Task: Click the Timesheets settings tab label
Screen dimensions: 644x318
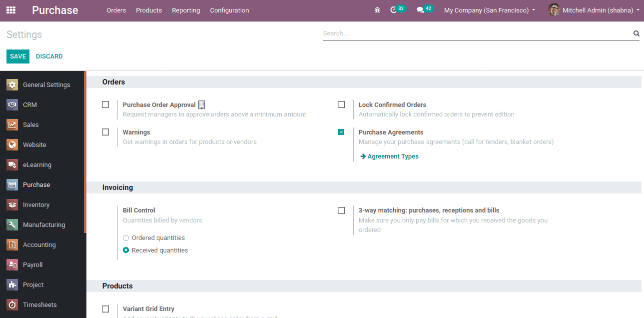Action: tap(40, 305)
